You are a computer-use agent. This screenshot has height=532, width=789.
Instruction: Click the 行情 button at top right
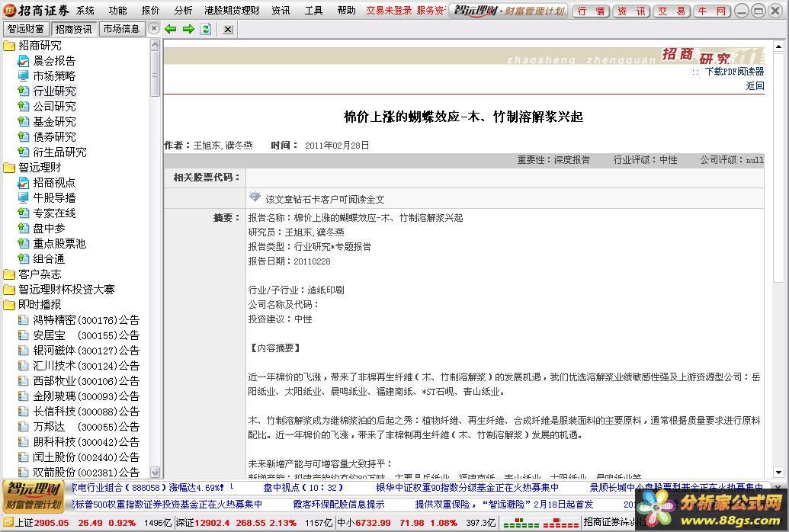(x=592, y=11)
